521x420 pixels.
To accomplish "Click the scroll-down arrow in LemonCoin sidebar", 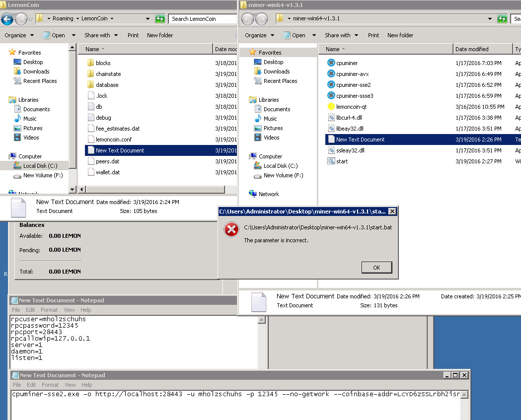I will click(73, 190).
